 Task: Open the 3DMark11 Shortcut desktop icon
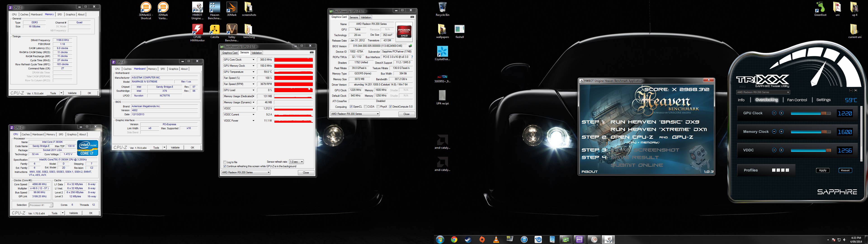coord(146,10)
